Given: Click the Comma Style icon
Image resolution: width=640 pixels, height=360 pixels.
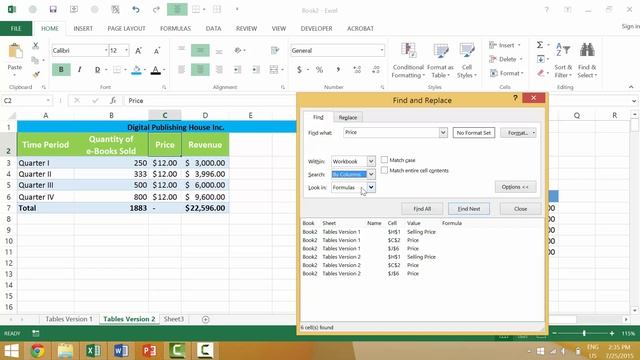Looking at the screenshot, I should (x=338, y=70).
